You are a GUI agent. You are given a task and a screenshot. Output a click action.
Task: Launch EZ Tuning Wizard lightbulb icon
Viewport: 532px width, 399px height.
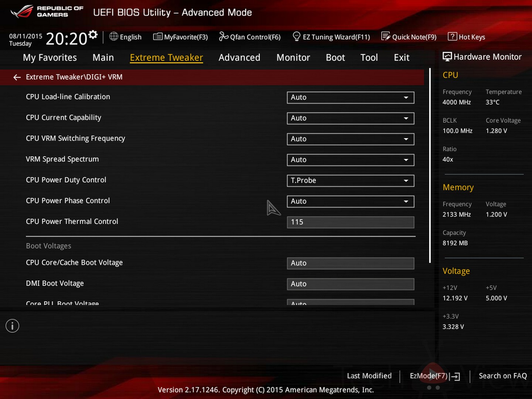296,36
